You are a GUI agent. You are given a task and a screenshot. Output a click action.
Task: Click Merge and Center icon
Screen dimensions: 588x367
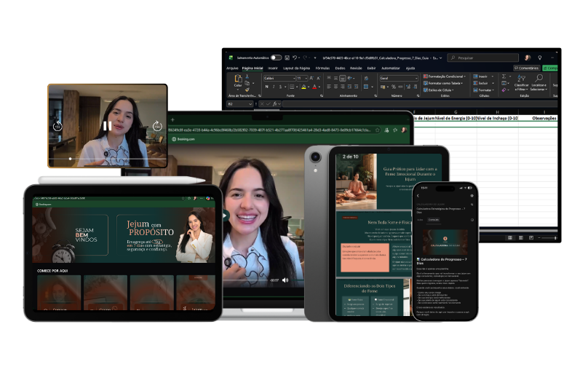coord(366,87)
